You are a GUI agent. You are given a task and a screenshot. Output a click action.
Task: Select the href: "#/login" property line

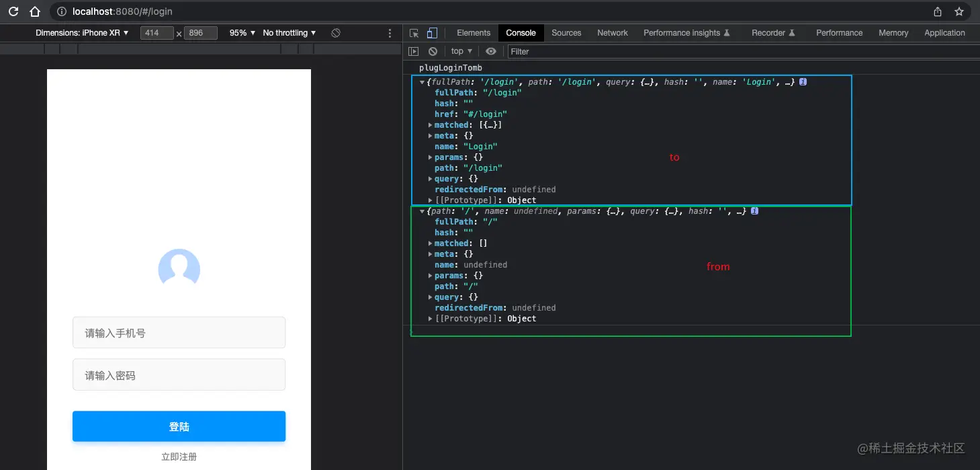[x=471, y=114]
